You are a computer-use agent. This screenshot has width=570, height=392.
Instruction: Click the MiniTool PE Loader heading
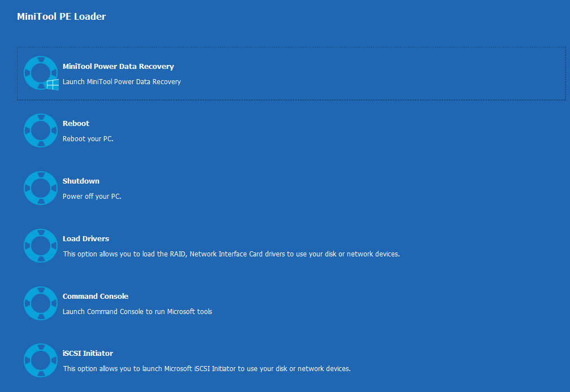(62, 16)
